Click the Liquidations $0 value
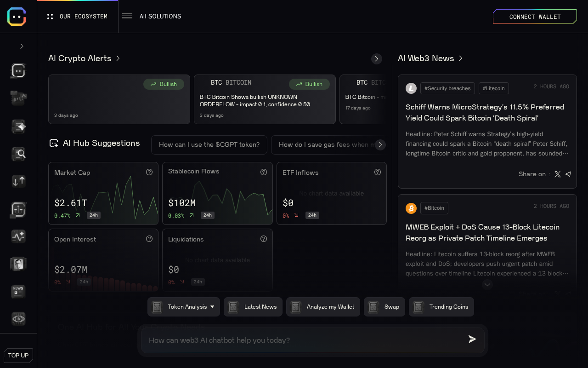The height and width of the screenshot is (368, 588). click(174, 270)
